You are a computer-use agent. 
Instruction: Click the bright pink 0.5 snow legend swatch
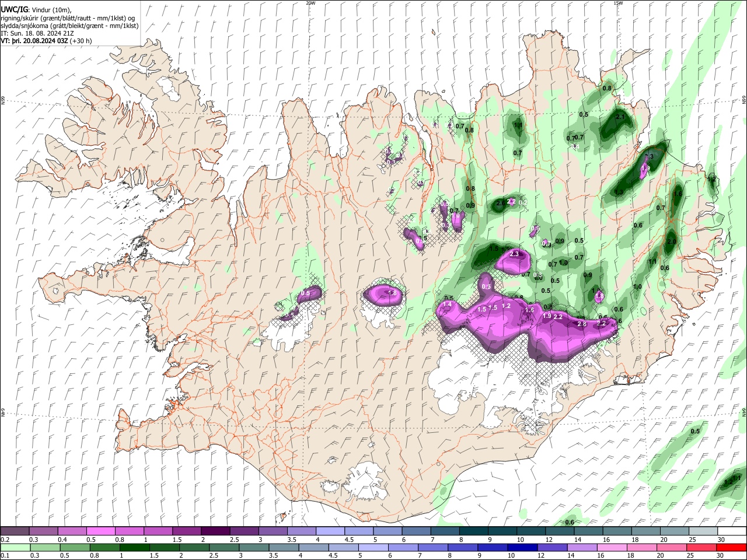[x=101, y=531]
